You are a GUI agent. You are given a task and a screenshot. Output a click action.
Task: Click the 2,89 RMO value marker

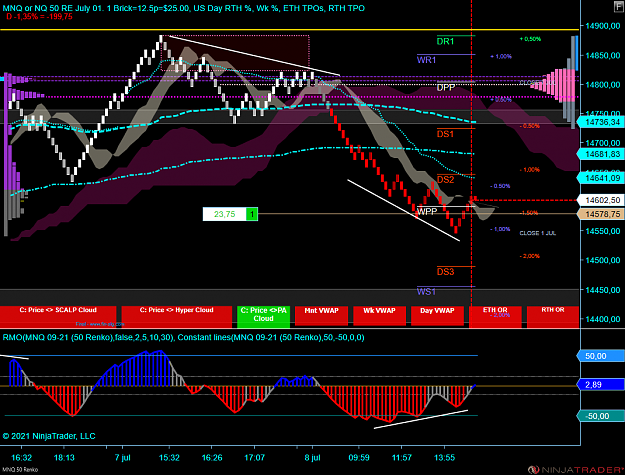(x=601, y=385)
